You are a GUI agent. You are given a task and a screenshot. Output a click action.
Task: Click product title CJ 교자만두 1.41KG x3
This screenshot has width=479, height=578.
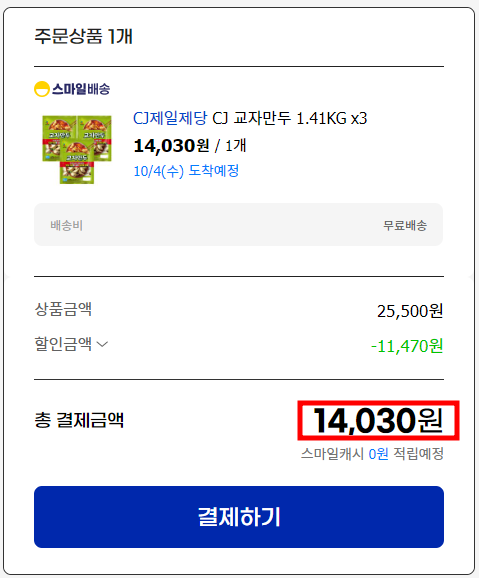[290, 118]
